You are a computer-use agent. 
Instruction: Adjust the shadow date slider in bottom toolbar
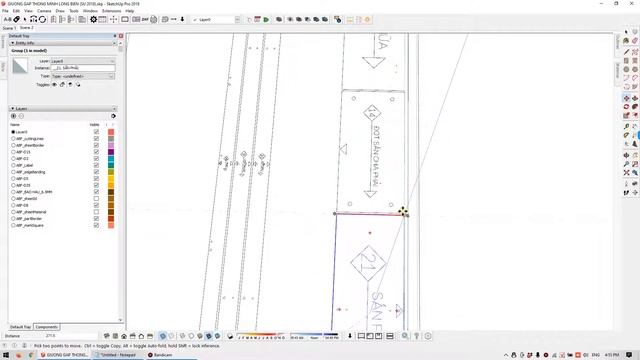click(261, 336)
